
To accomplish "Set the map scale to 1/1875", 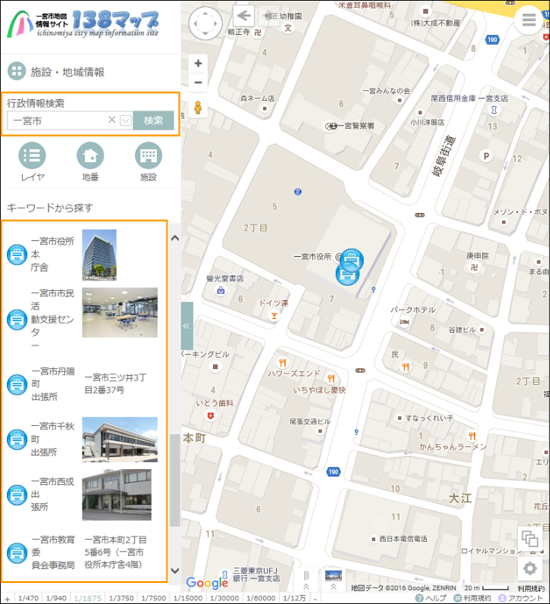I will (88, 598).
